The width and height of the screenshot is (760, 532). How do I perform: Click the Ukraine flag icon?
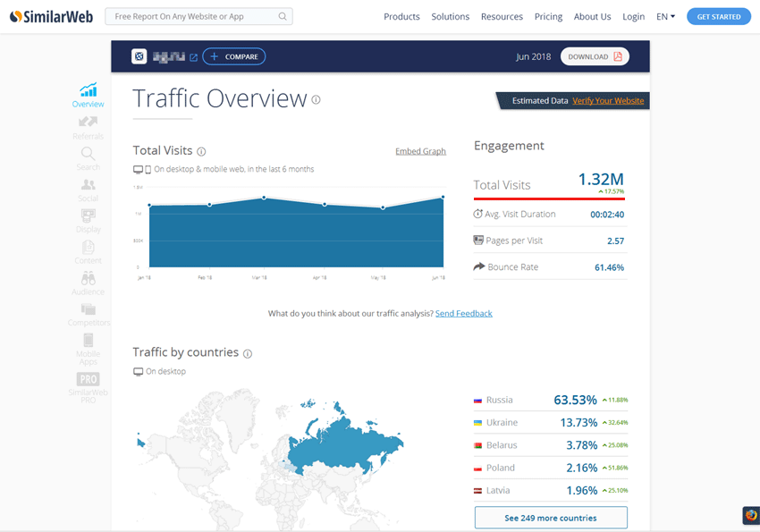pos(477,423)
